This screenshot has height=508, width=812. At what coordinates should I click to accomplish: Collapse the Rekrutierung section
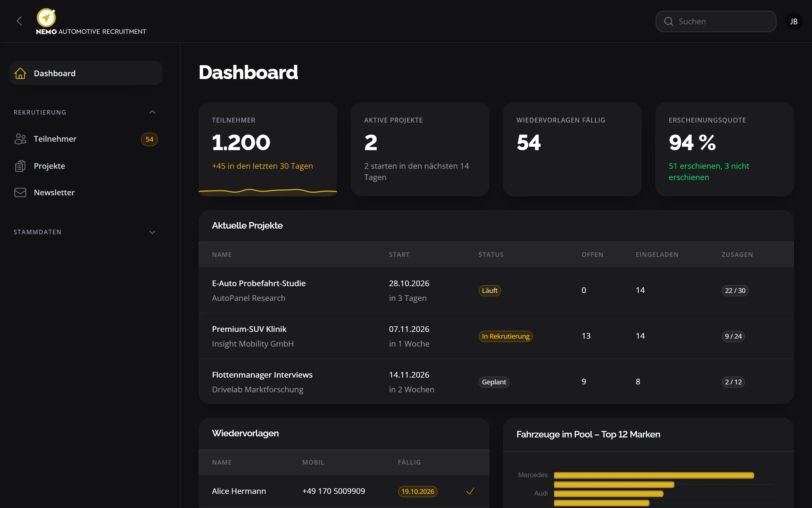point(152,112)
